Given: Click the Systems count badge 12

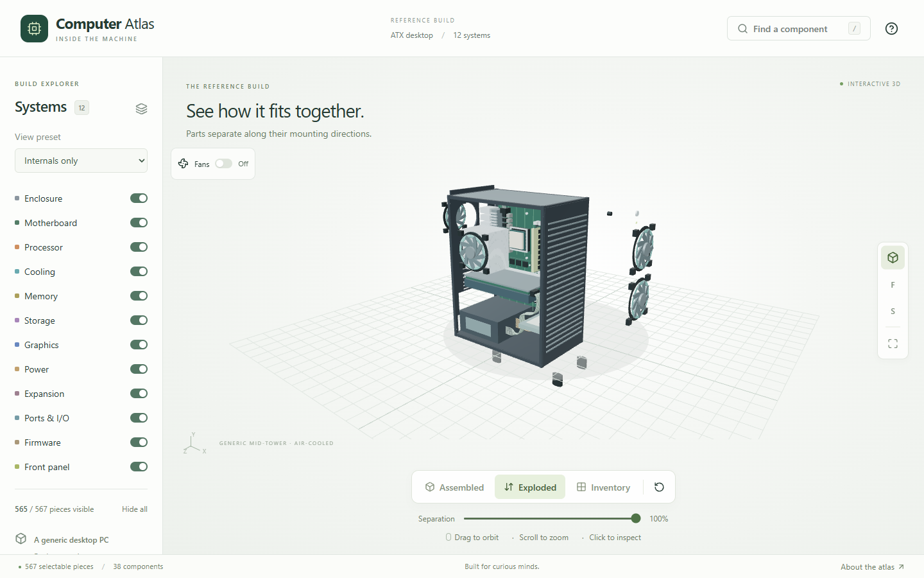Looking at the screenshot, I should point(81,108).
